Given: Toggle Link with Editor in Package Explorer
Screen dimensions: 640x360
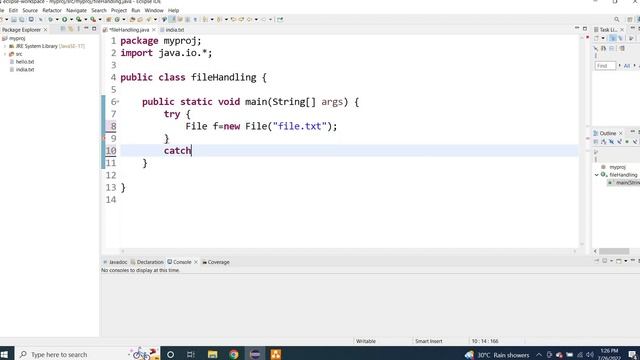Looking at the screenshot, I should [70, 29].
